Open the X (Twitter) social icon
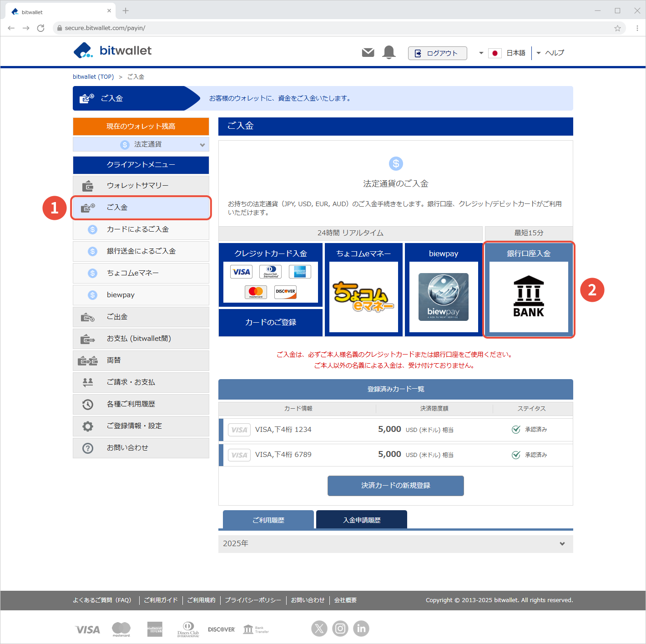 (319, 629)
